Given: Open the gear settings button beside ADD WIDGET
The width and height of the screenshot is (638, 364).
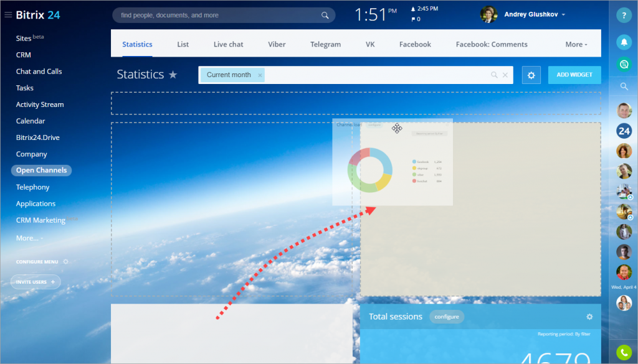Looking at the screenshot, I should point(531,75).
